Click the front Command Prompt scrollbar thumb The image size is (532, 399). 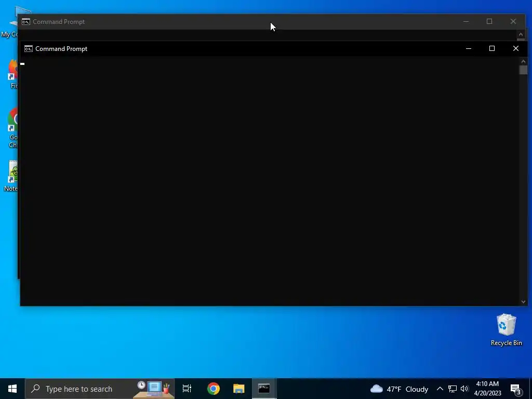coord(523,70)
